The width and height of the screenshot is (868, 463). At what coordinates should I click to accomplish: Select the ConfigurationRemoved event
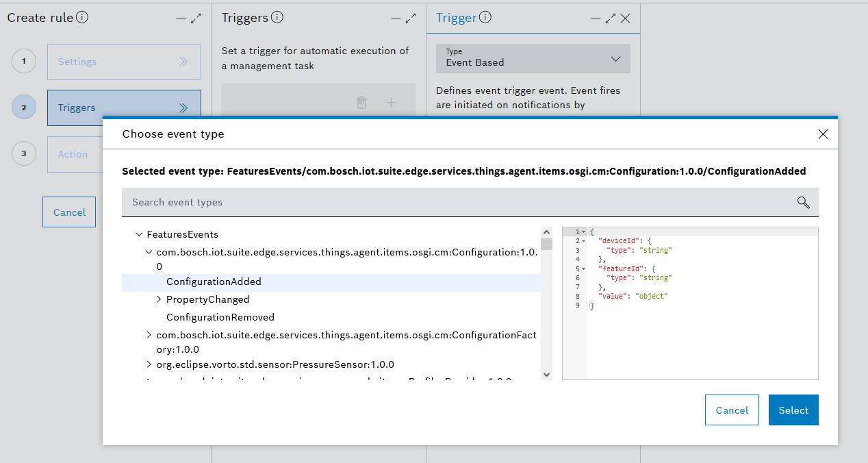pyautogui.click(x=220, y=317)
